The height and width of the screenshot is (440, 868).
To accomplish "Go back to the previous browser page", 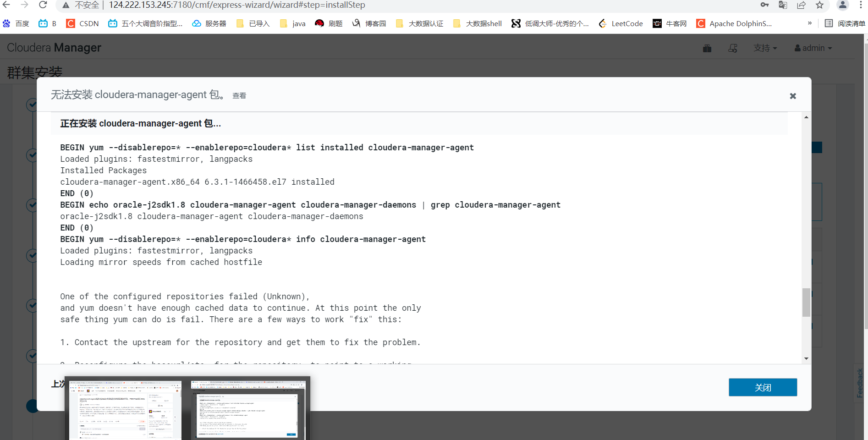I will [6, 5].
